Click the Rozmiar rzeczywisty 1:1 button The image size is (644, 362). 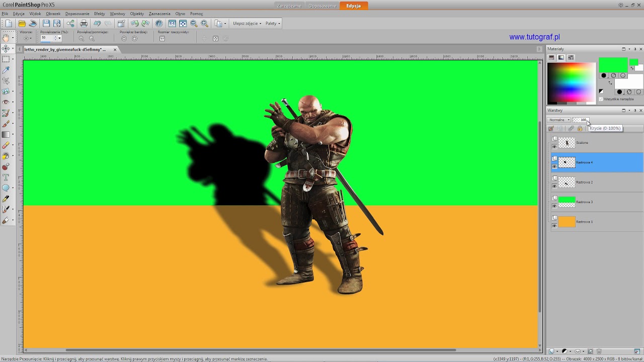tap(162, 39)
